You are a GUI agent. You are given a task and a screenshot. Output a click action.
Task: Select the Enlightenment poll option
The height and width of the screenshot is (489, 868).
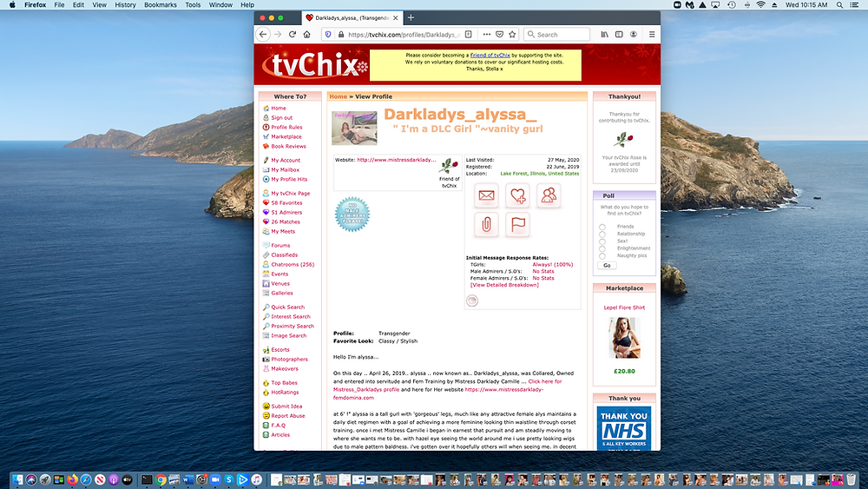point(602,248)
